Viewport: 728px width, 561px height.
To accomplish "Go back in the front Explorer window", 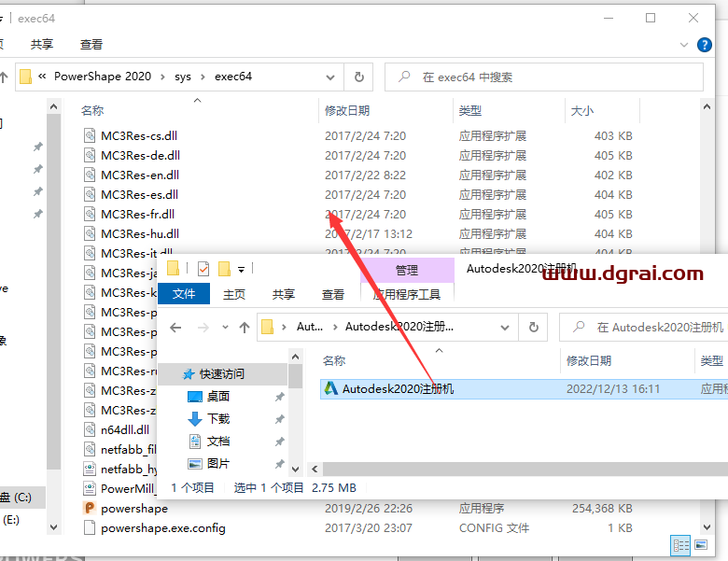I will click(x=175, y=328).
